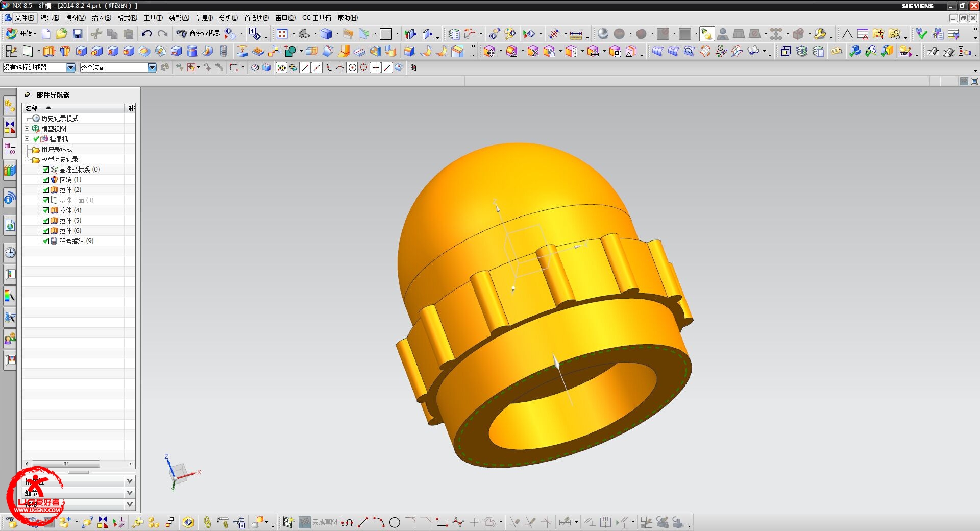Toggle checkbox for 符号螺纹 (9)
This screenshot has width=980, height=531.
pos(46,241)
